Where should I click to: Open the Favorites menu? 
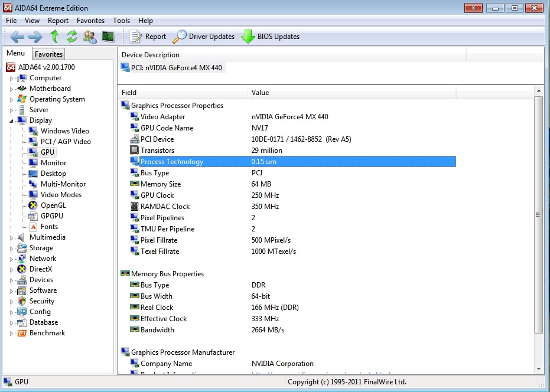tap(90, 21)
